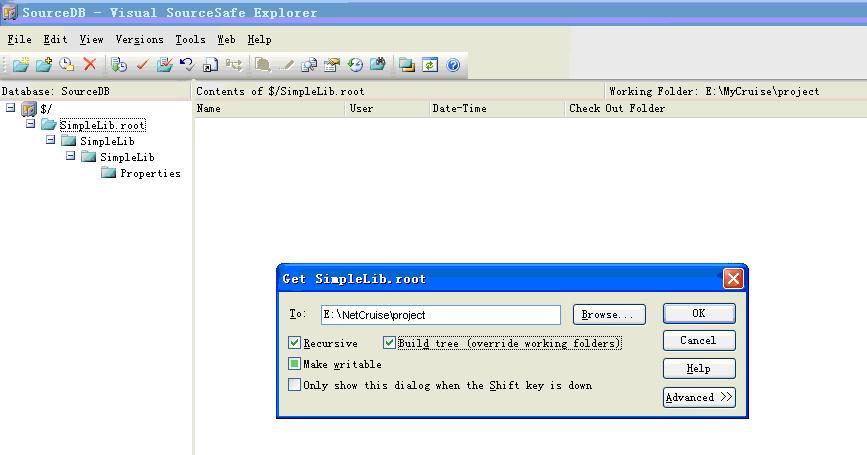Collapse the SimpleLib.root tree node
The width and height of the screenshot is (867, 455).
30,124
